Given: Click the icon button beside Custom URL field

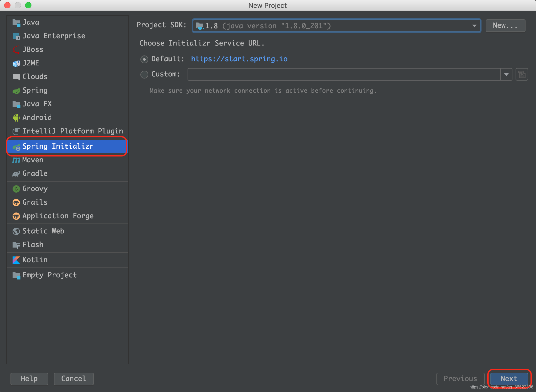Looking at the screenshot, I should [x=522, y=74].
